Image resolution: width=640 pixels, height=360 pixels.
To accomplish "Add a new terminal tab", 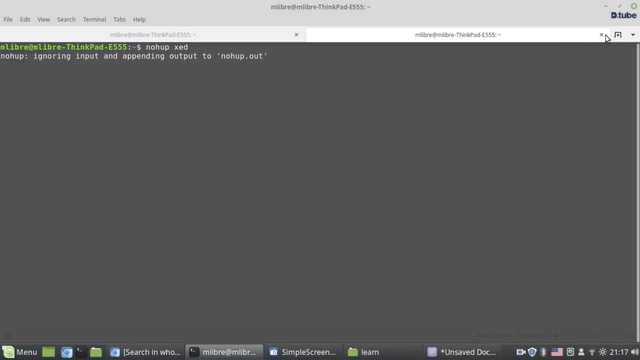I will pos(618,35).
